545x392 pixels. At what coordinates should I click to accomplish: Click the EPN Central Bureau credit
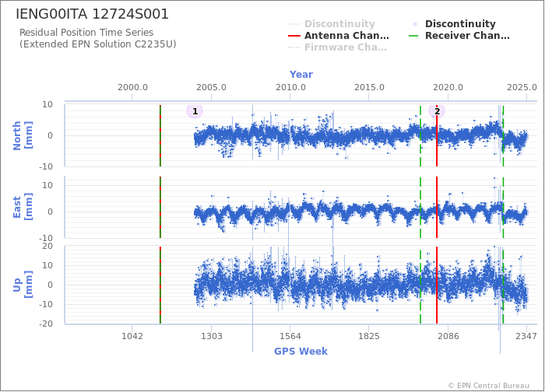pyautogui.click(x=489, y=386)
